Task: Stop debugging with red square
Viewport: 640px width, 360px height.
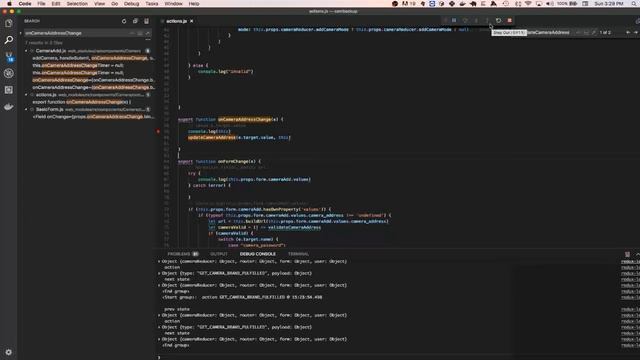Action: pyautogui.click(x=509, y=20)
